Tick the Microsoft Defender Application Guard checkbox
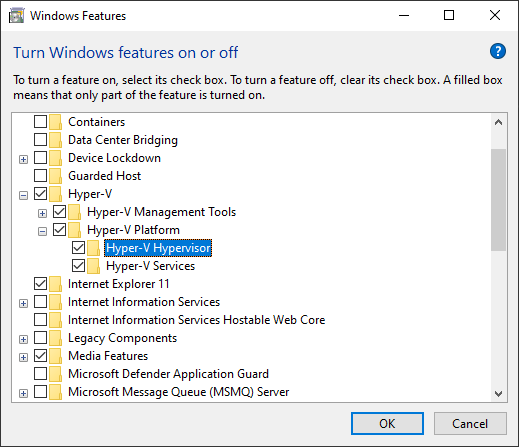The width and height of the screenshot is (519, 447). (40, 374)
